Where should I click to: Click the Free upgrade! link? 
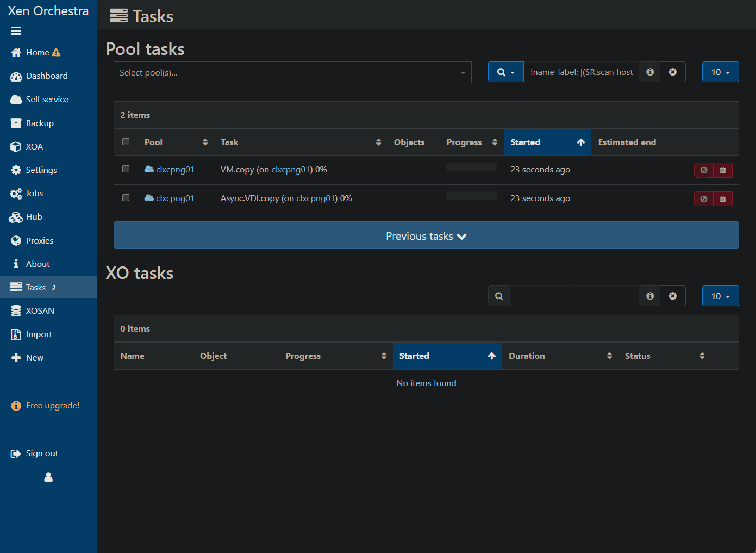pyautogui.click(x=52, y=406)
